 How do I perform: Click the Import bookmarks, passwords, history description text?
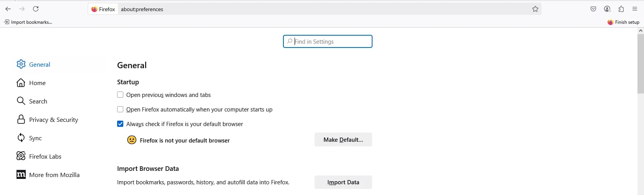(203, 182)
